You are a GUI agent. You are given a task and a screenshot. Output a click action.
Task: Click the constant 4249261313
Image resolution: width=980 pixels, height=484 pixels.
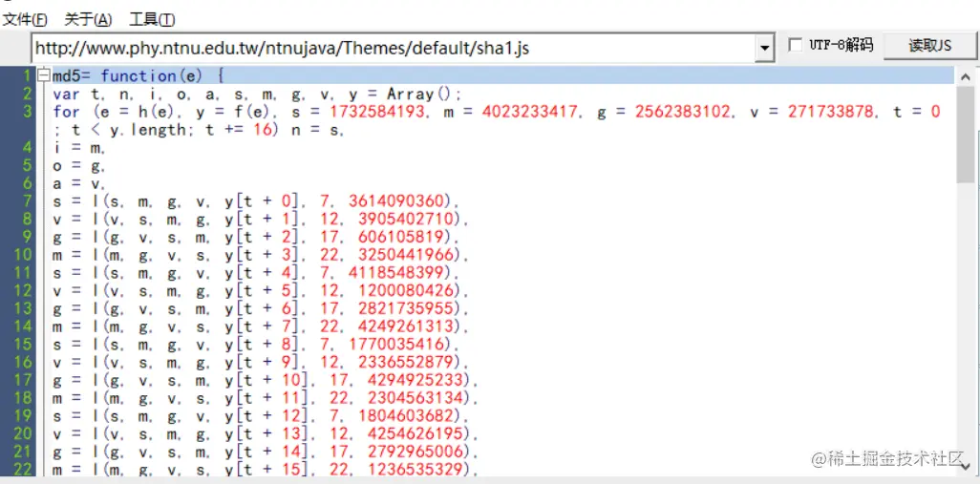pos(407,326)
